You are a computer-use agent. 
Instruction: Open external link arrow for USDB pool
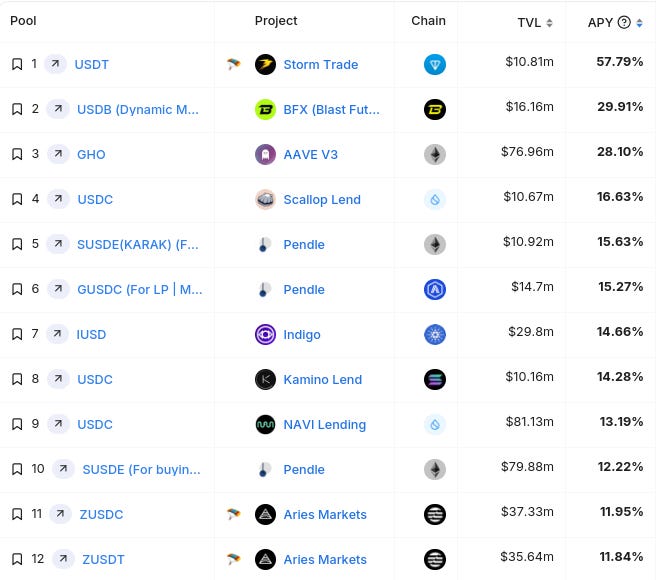pyautogui.click(x=58, y=109)
